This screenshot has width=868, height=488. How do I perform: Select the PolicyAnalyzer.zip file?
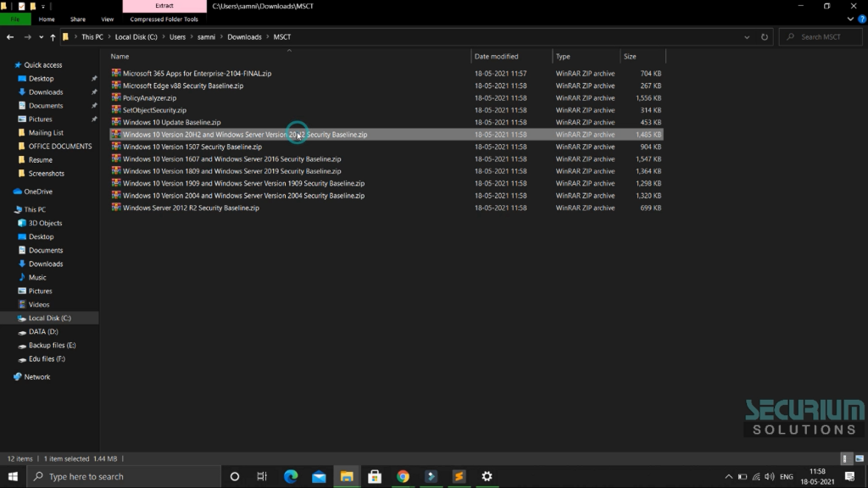(387, 98)
